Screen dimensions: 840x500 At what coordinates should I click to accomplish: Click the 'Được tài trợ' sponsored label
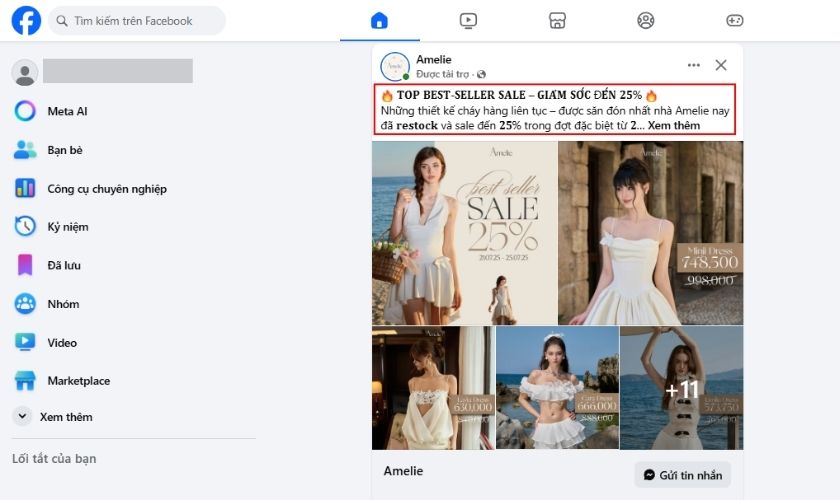tap(442, 74)
